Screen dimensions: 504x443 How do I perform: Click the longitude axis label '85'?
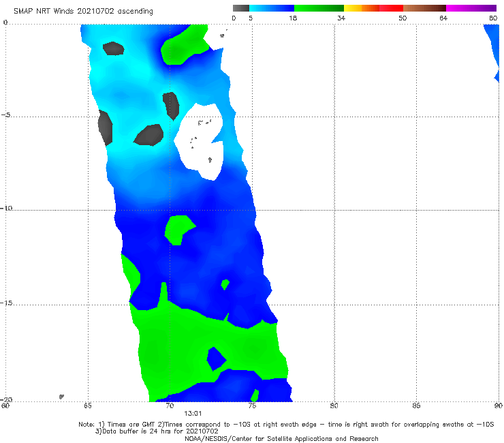pyautogui.click(x=416, y=406)
